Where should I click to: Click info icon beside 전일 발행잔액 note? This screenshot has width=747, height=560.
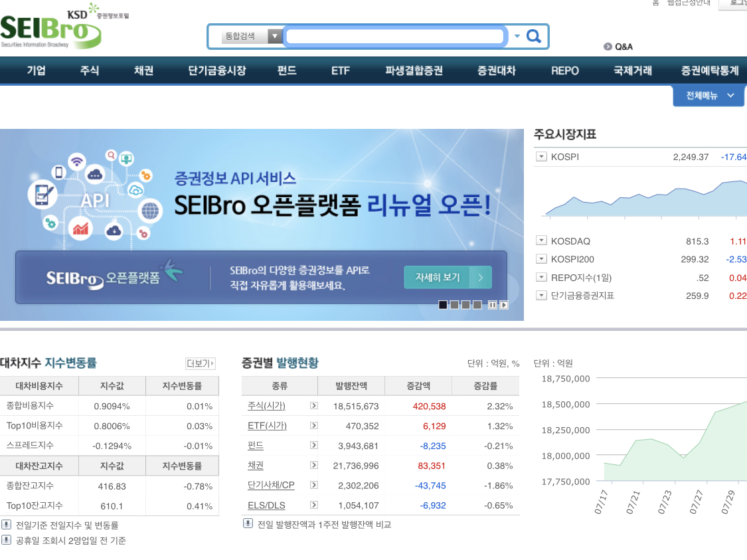(x=248, y=523)
